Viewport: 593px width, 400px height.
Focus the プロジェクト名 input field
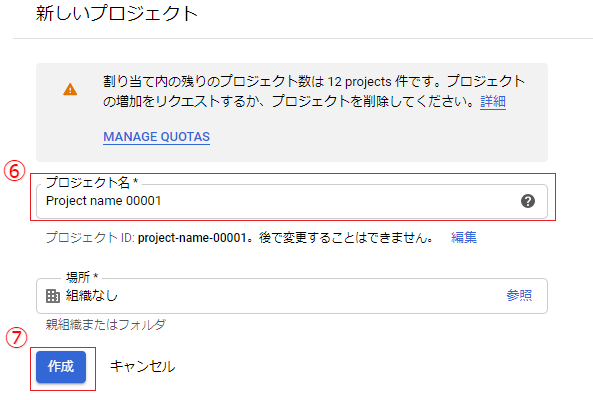point(292,201)
